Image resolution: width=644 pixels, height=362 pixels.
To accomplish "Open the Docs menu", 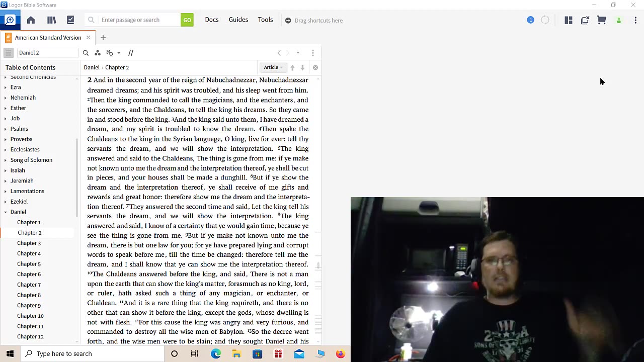I will 212,20.
